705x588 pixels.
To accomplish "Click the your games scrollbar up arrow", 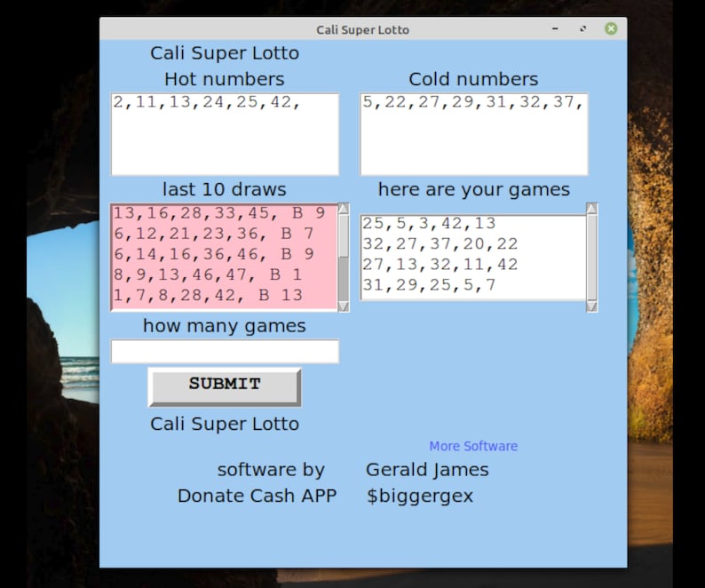I will (591, 209).
